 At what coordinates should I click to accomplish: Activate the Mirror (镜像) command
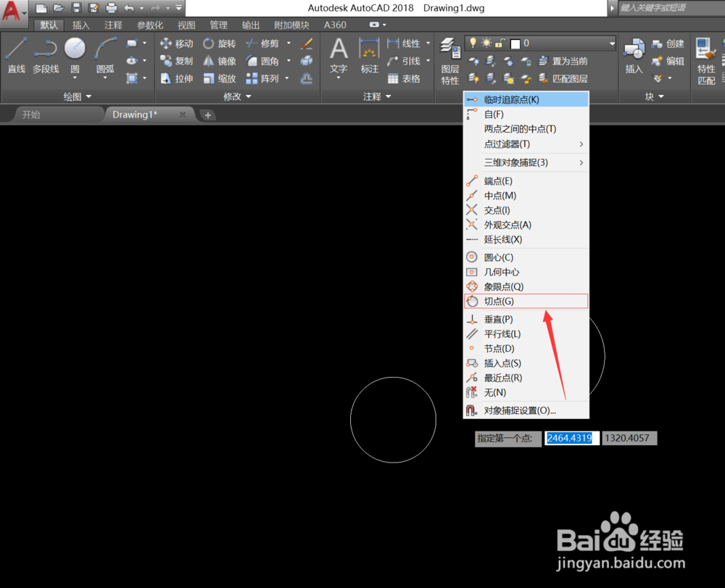click(220, 61)
